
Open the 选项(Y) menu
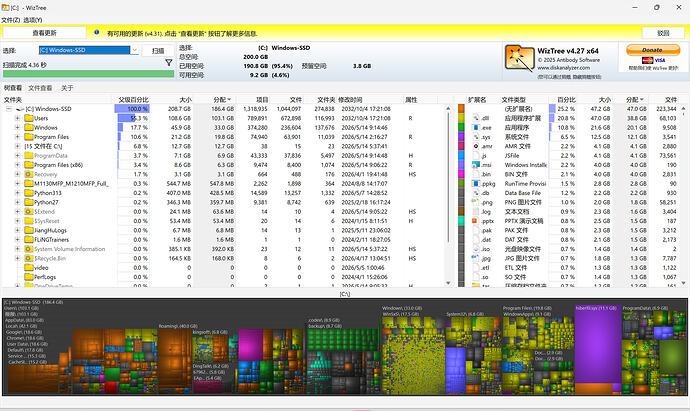(x=33, y=20)
